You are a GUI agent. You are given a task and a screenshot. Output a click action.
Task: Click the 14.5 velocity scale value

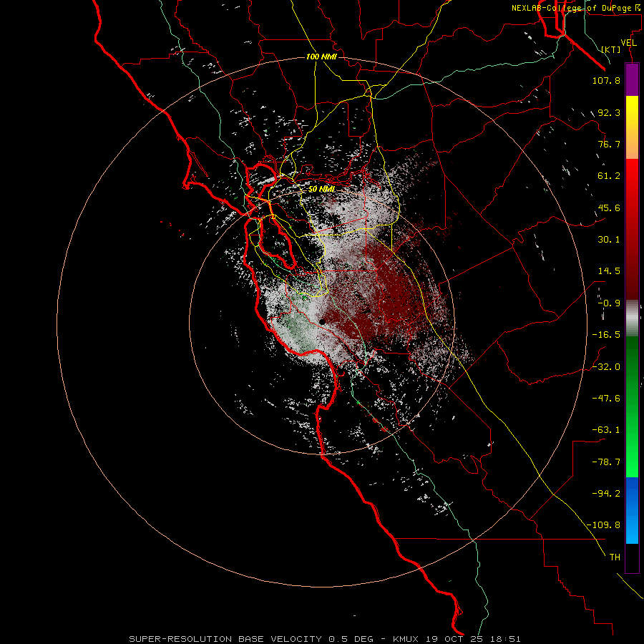[x=609, y=271]
